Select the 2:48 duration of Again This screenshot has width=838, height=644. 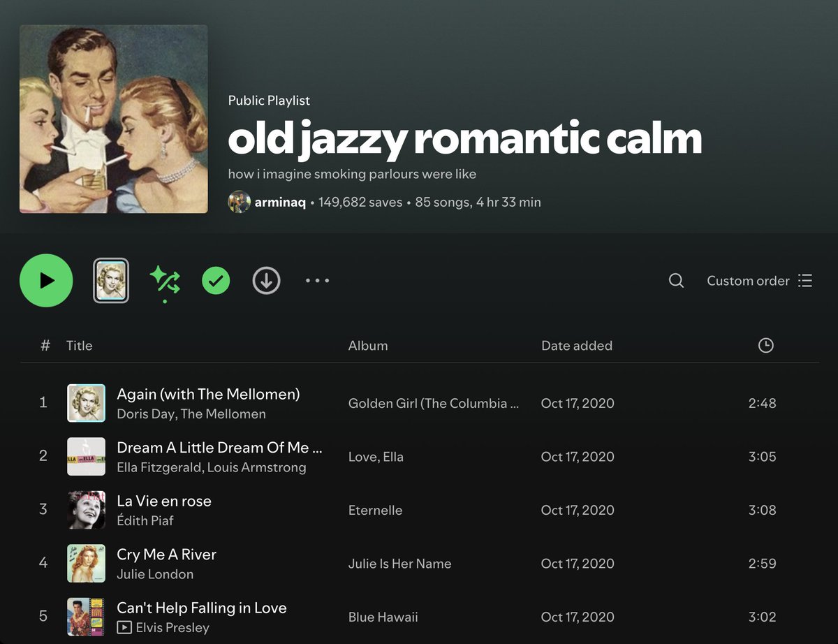coord(762,403)
